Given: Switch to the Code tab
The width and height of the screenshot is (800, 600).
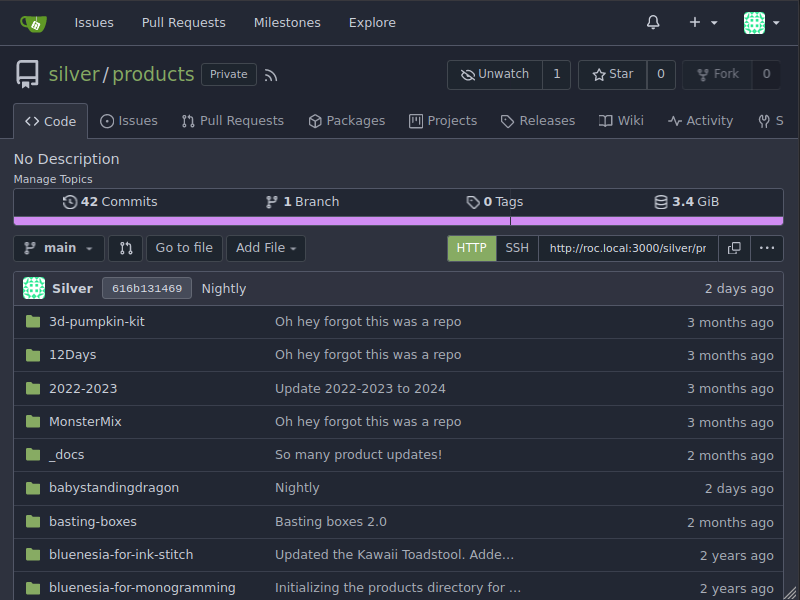Looking at the screenshot, I should 51,121.
